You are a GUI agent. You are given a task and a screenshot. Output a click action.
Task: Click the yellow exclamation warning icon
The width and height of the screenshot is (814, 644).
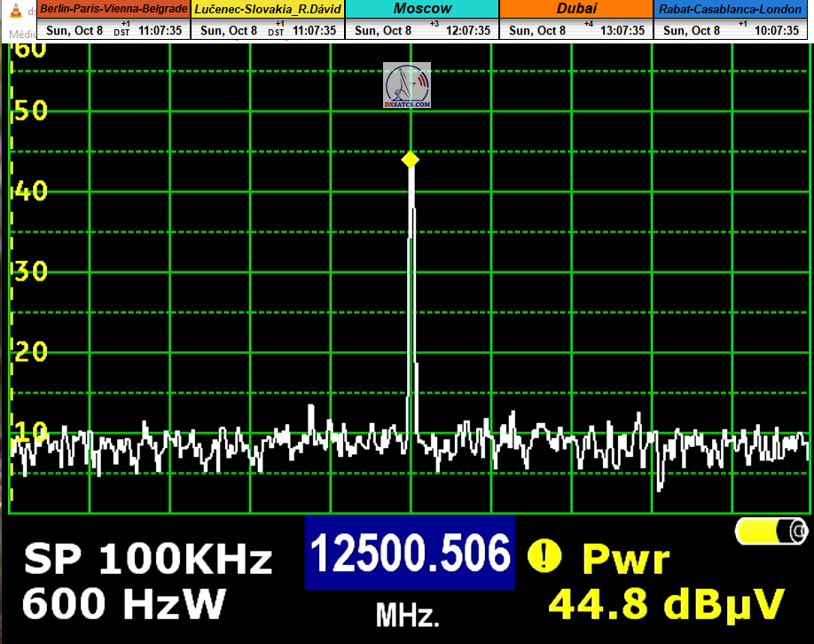pyautogui.click(x=544, y=556)
